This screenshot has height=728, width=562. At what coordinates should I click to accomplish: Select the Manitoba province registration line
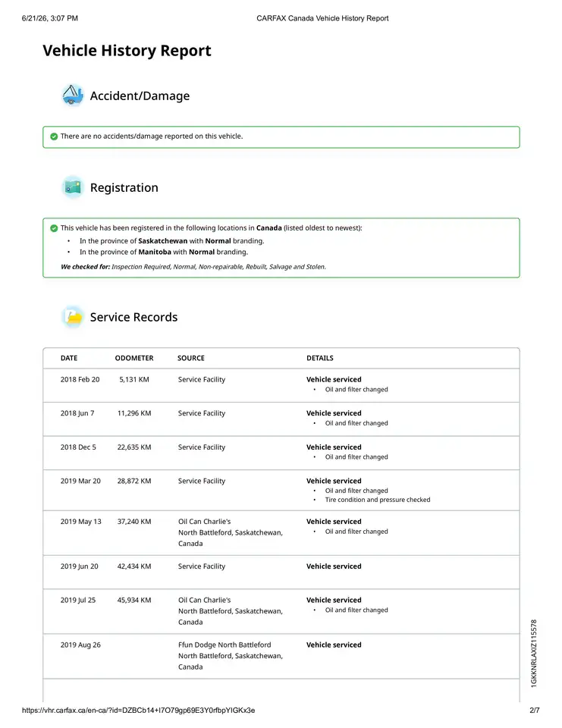(164, 252)
